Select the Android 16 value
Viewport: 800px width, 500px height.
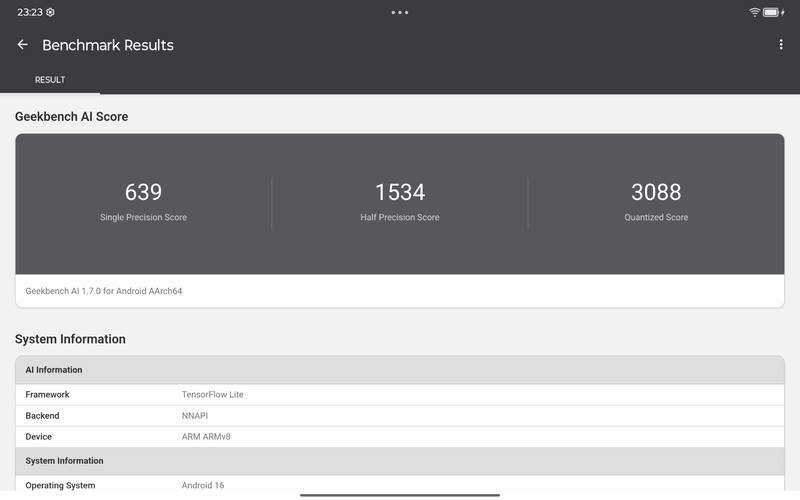[x=203, y=485]
